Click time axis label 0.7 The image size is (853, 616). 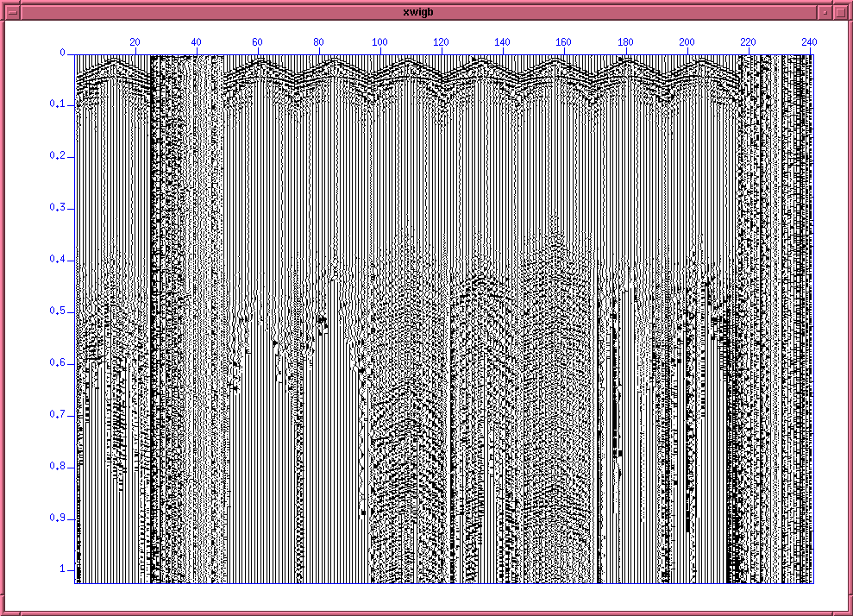pyautogui.click(x=57, y=415)
